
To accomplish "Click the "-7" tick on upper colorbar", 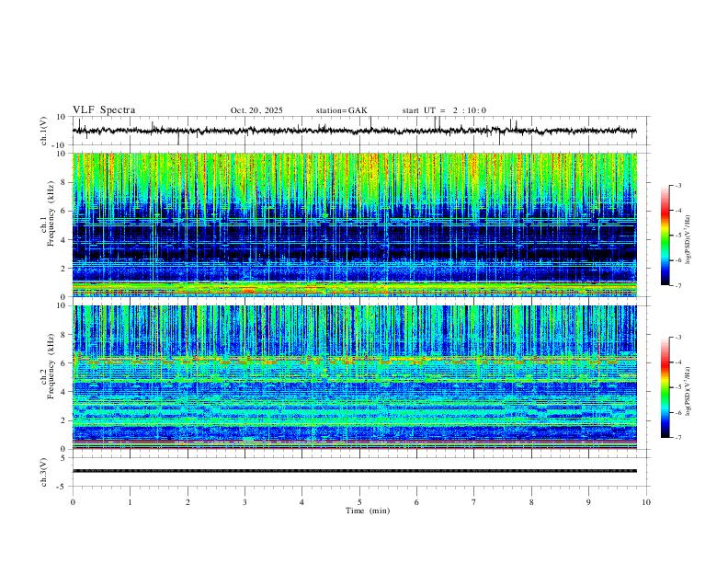I will coord(677,285).
